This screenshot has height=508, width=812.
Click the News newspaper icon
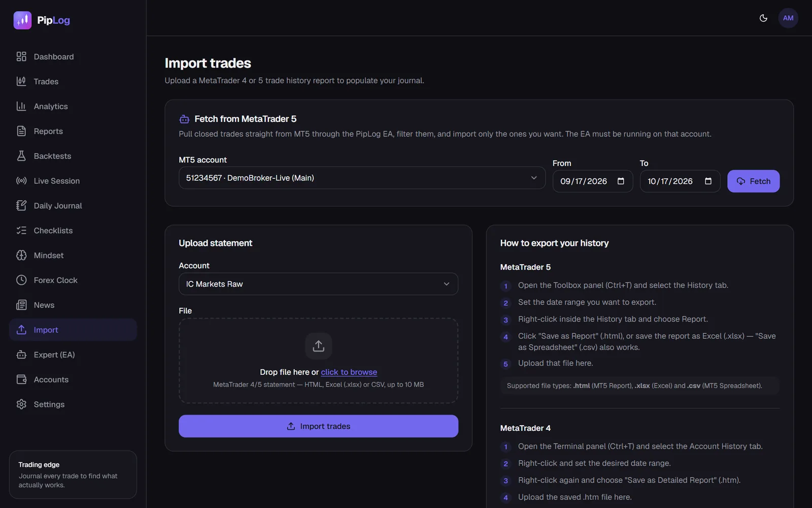[21, 305]
